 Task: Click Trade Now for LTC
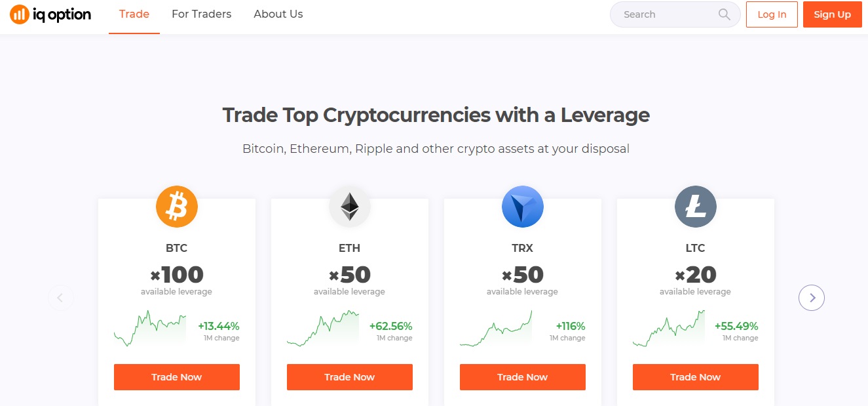(696, 377)
